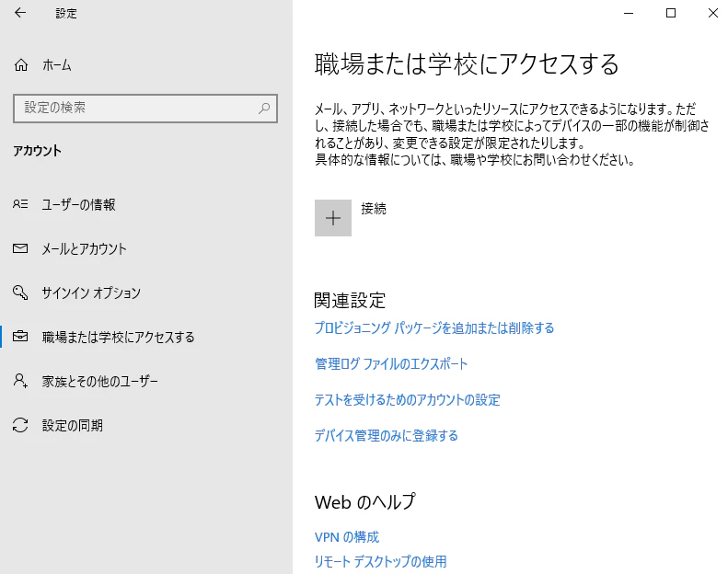Open リモート デスクトップの使用 help link
728x574 pixels.
381,561
